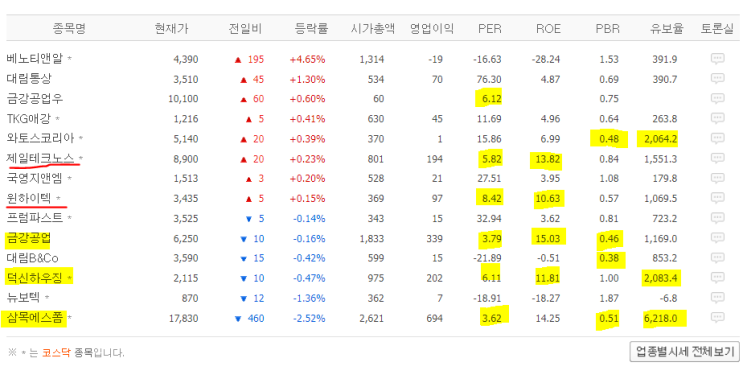Open the 덕신하우징 stock link
The height and width of the screenshot is (383, 743).
click(x=35, y=278)
